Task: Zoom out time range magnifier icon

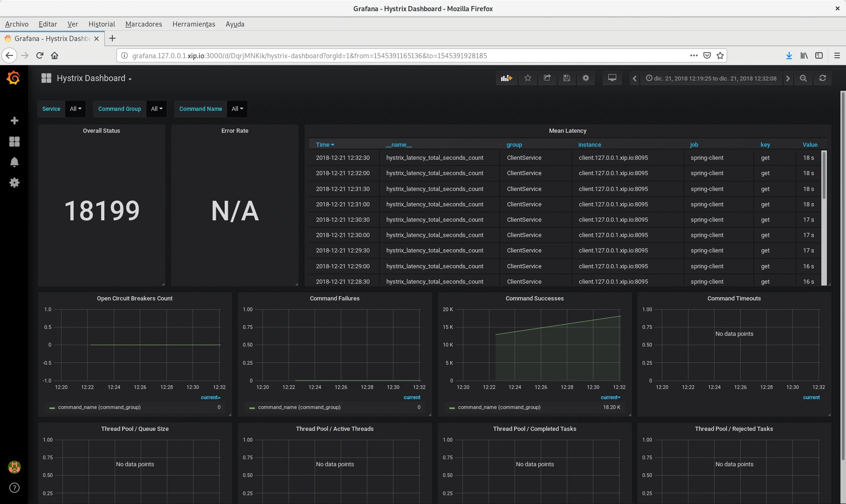Action: click(x=803, y=78)
